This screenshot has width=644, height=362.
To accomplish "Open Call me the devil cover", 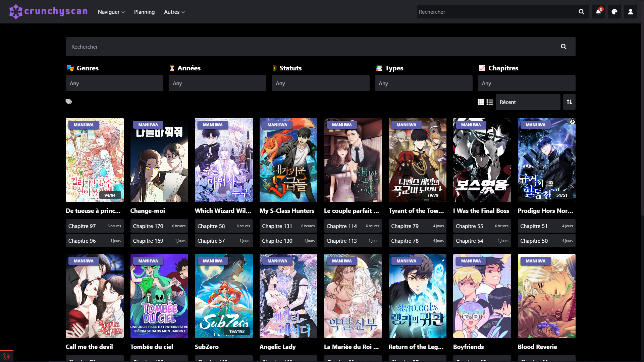I will (95, 296).
